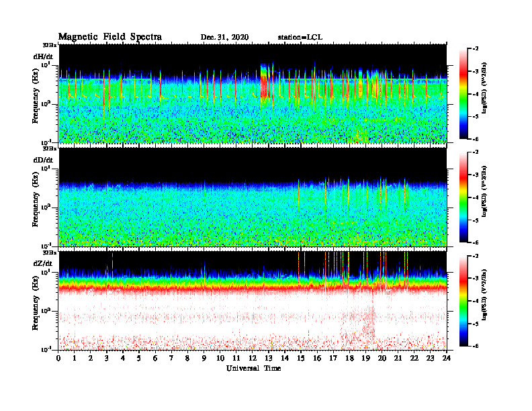
Task: Click hour "4" on the Universal Time axis
Action: point(123,358)
